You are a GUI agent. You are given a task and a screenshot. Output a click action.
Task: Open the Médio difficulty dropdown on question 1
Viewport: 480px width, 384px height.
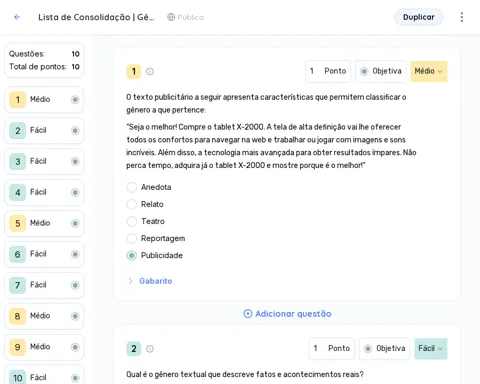[x=429, y=71]
